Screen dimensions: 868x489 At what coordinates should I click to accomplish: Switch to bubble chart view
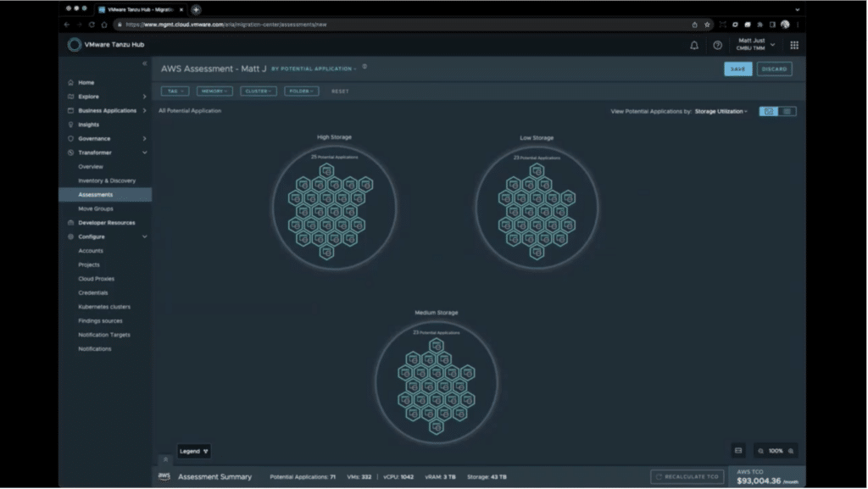coord(768,111)
